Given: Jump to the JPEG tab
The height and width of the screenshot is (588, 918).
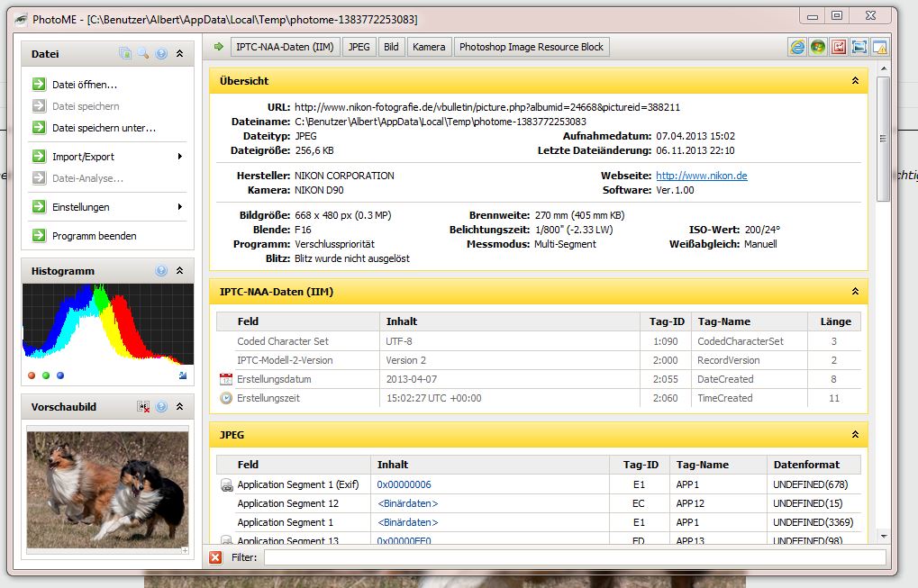Looking at the screenshot, I should (x=359, y=47).
